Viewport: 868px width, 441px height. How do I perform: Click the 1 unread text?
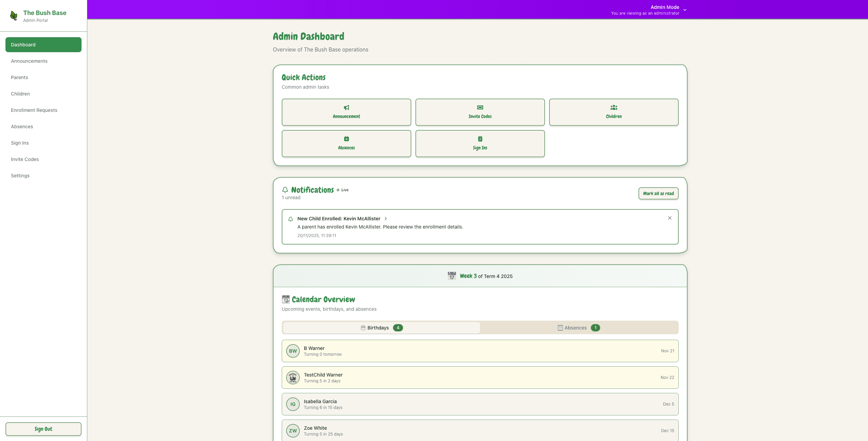tap(291, 198)
